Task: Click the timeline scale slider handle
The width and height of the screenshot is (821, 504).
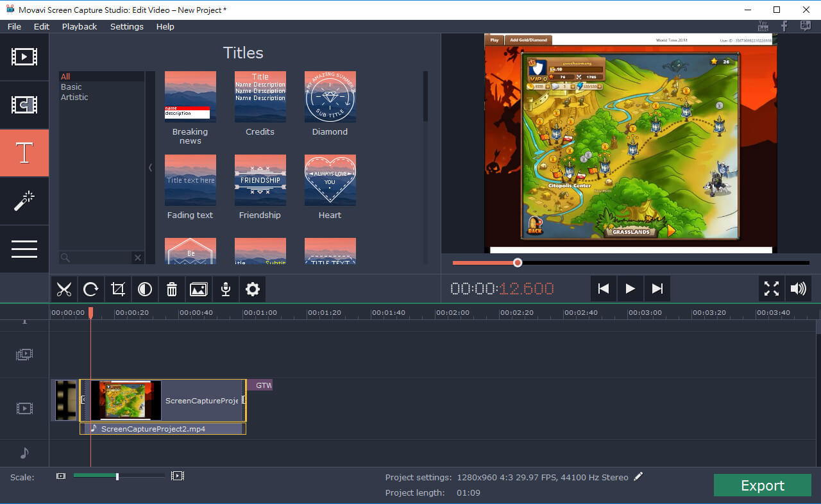Action: [117, 476]
